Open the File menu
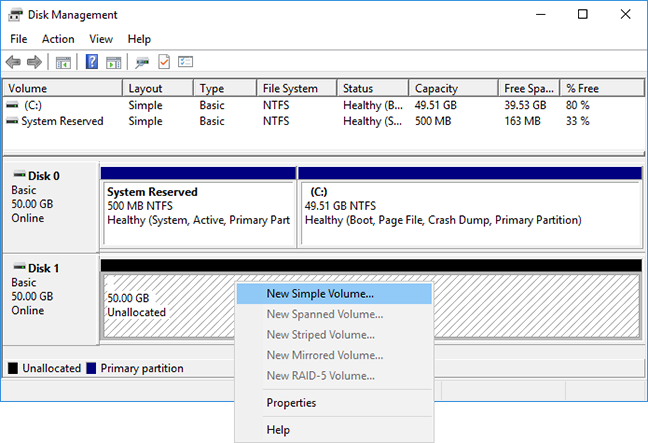 19,39
